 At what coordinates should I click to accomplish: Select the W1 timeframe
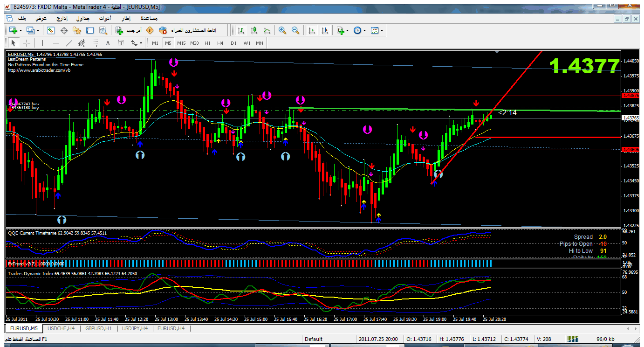(247, 43)
